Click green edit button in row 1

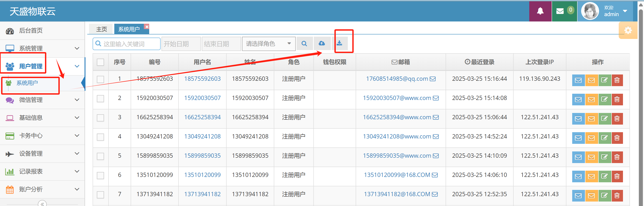pyautogui.click(x=604, y=80)
